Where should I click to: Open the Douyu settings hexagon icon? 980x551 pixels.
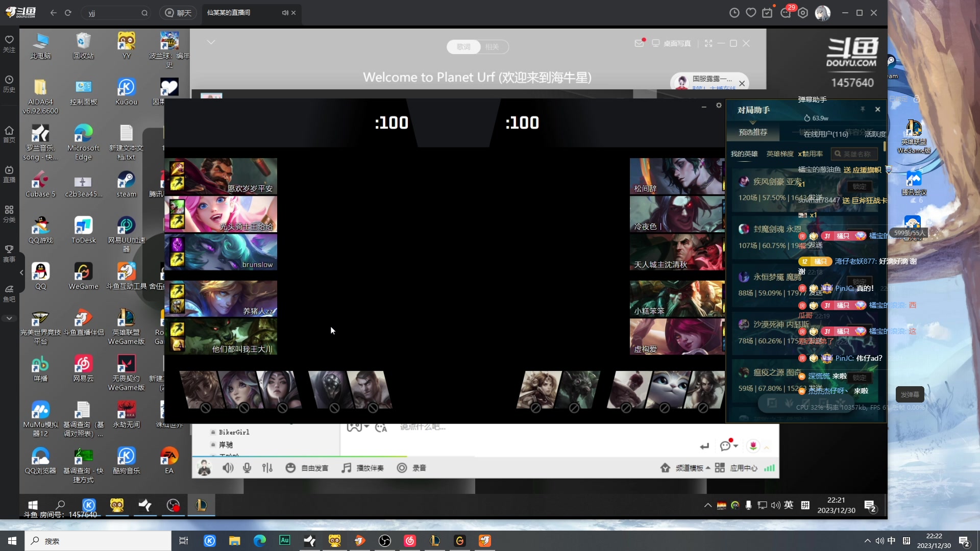point(803,13)
